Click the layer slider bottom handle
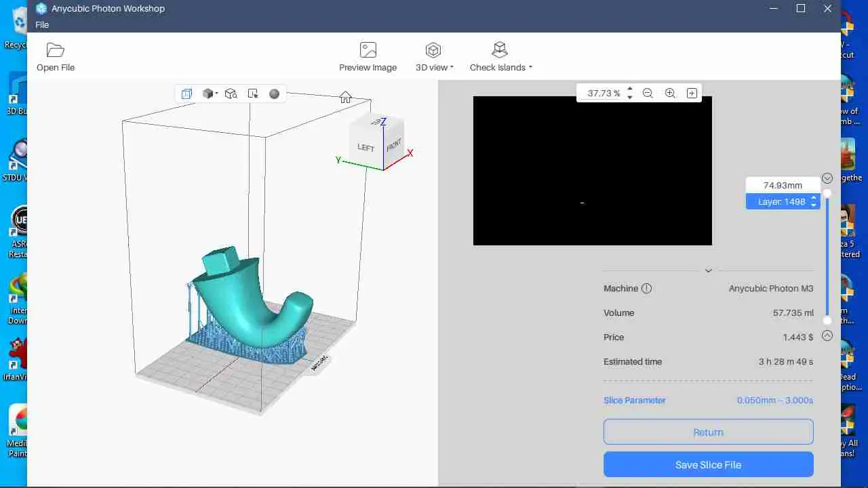Viewport: 868px width, 488px height. coord(827,321)
